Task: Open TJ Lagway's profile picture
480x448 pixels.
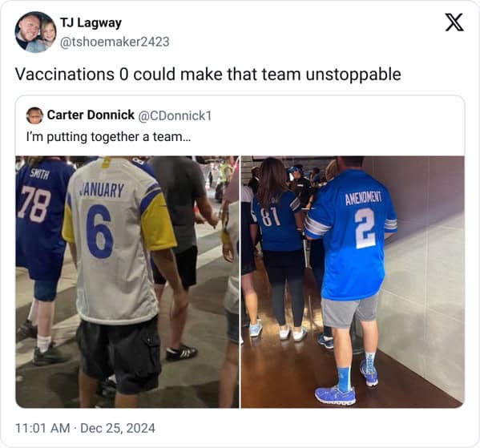Action: tap(35, 32)
